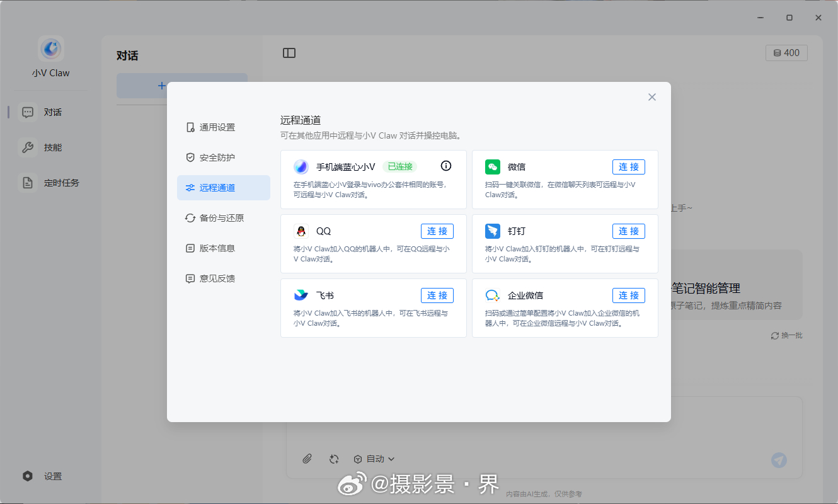Connect the QQ remote channel
This screenshot has height=504, width=838.
click(x=437, y=231)
